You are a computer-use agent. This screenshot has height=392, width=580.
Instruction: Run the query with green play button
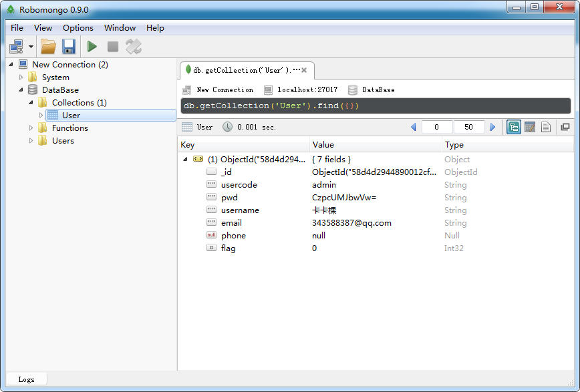[x=92, y=47]
